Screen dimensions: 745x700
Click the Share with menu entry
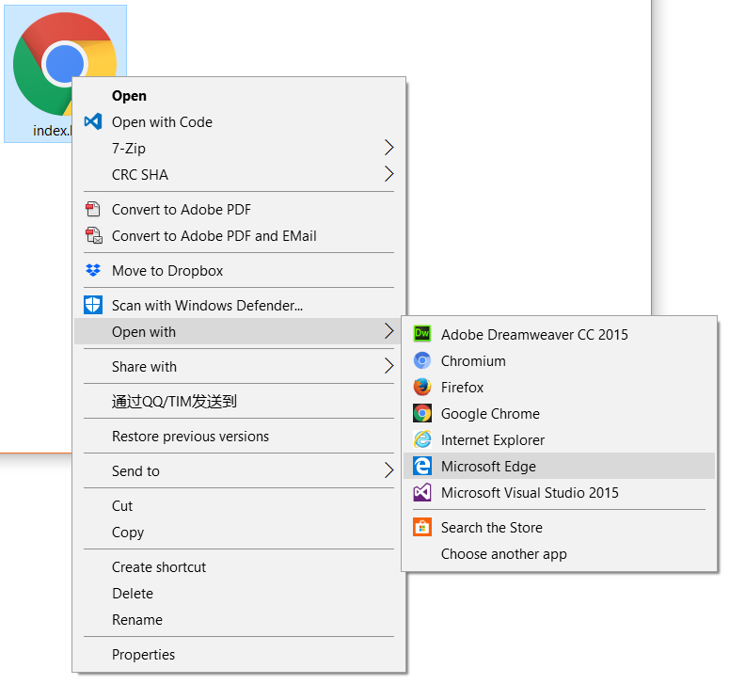[239, 366]
